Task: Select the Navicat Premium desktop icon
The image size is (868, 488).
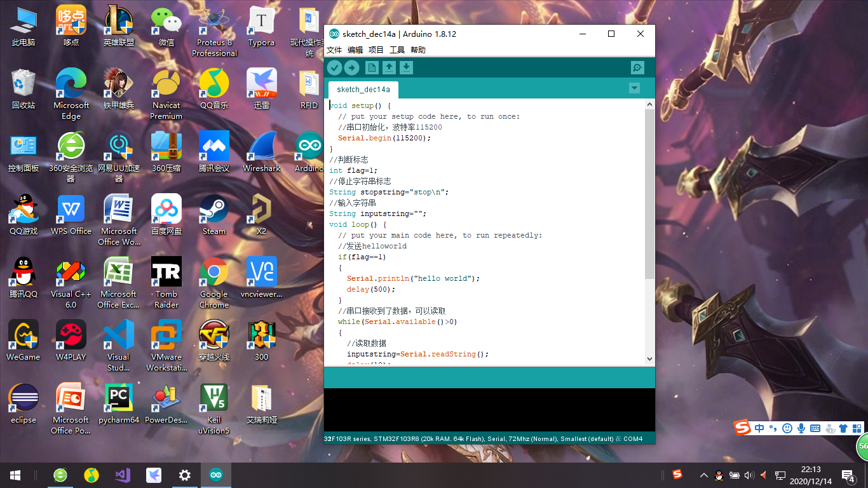Action: coord(166,95)
